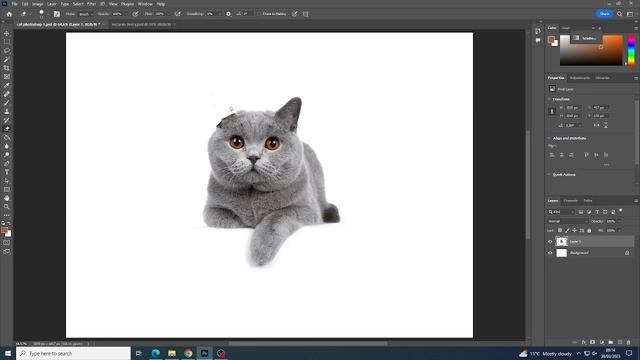This screenshot has width=640, height=360.
Task: Open the layer Kind filter dropdown
Action: [x=561, y=212]
